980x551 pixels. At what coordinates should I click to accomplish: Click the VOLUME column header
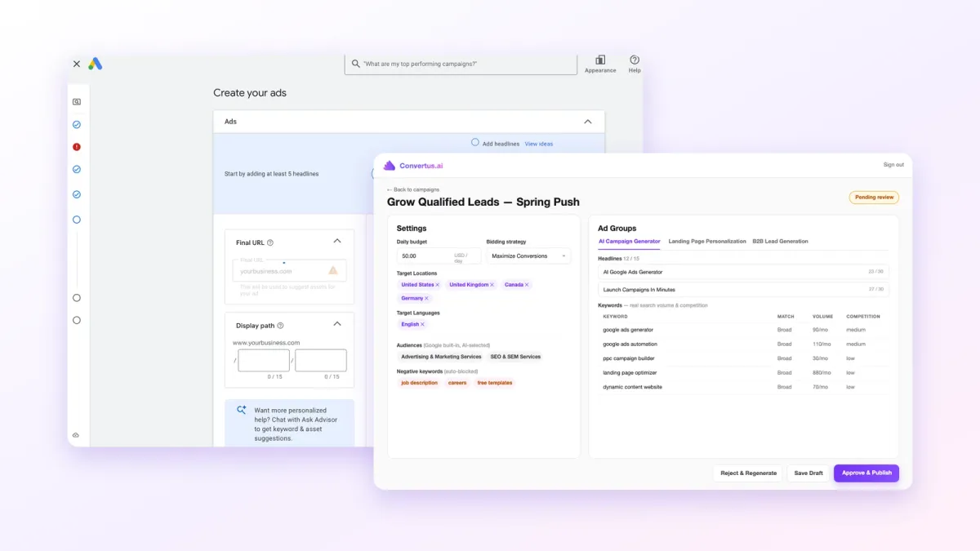point(822,317)
